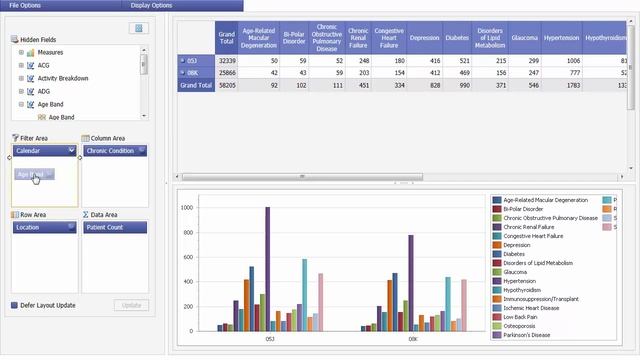Click the Diabetes column header
The image size is (640, 360).
457,38
